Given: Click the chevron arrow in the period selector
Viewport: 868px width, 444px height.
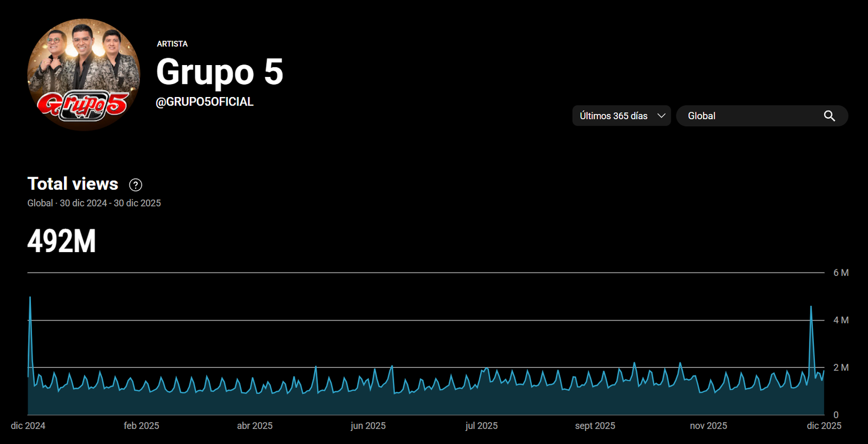Looking at the screenshot, I should pyautogui.click(x=661, y=116).
